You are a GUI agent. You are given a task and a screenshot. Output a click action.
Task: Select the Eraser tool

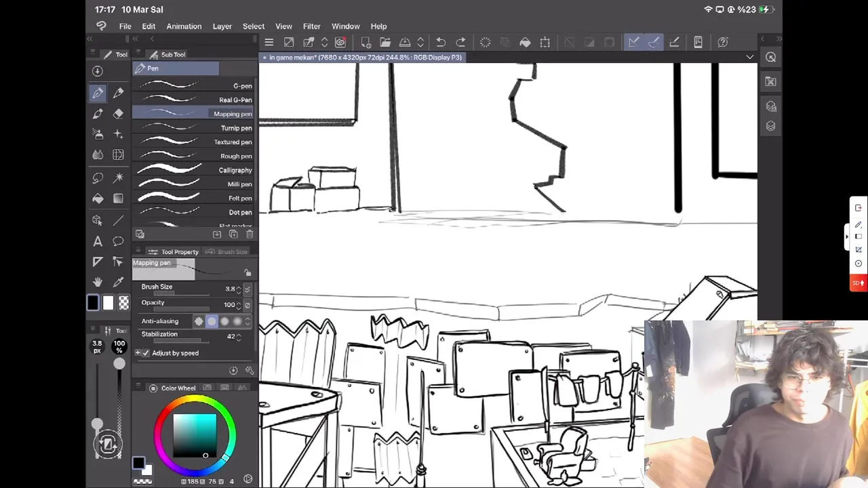119,114
